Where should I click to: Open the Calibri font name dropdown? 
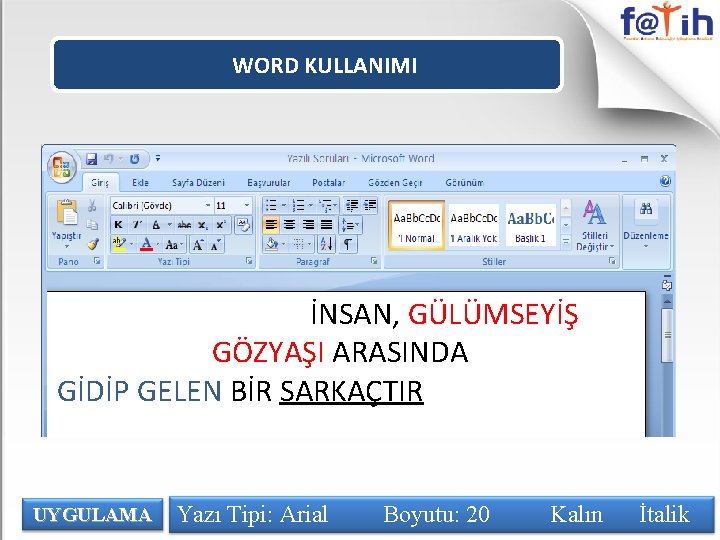[x=208, y=205]
